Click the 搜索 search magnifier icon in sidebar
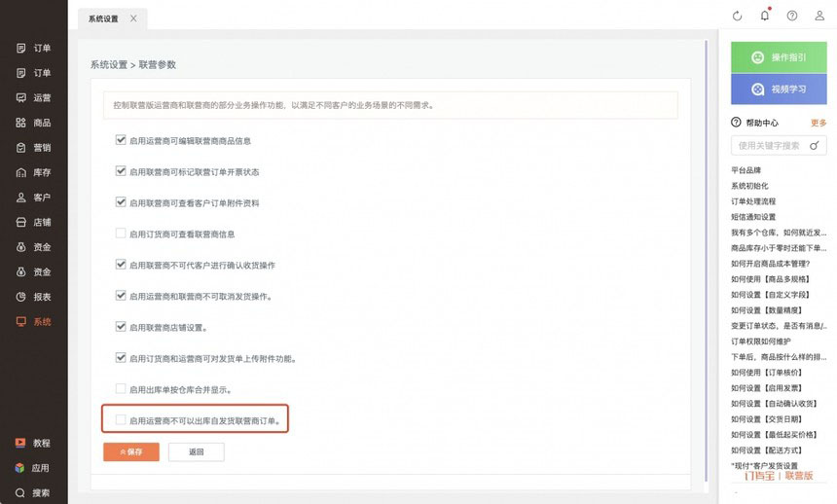The image size is (837, 504). [x=19, y=492]
